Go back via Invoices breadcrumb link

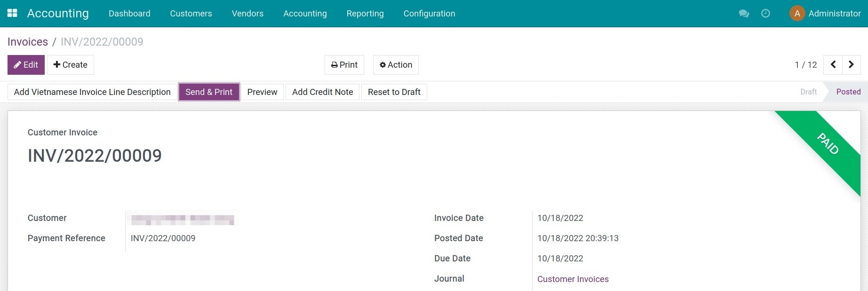[28, 42]
